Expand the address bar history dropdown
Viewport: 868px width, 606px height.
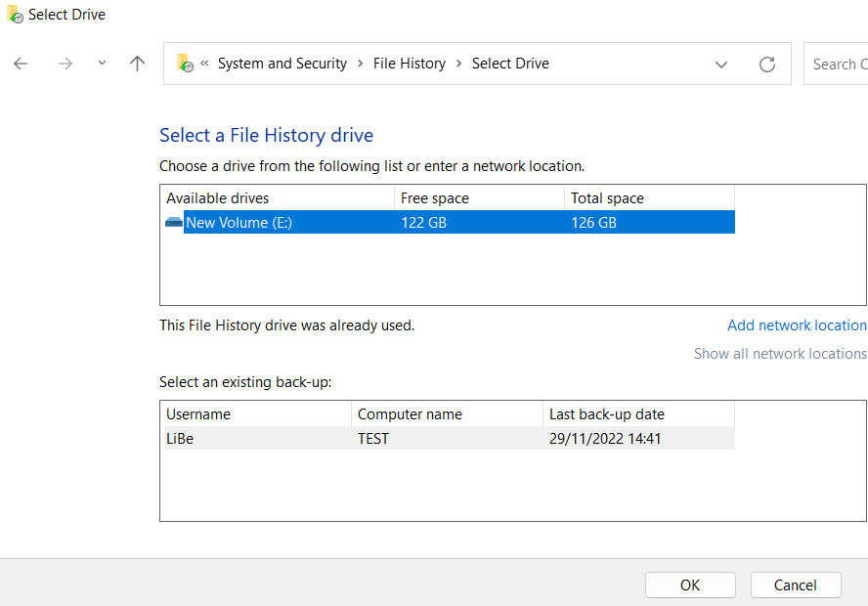point(721,65)
